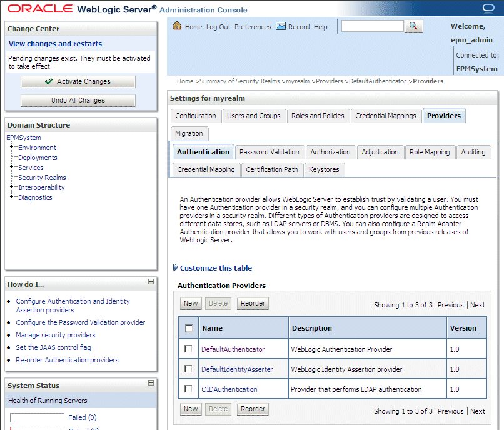
Task: Open the Authorization sub-tab
Action: 330,152
